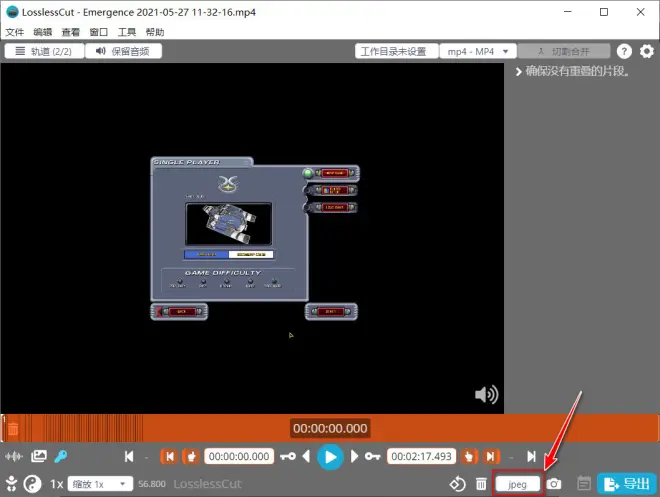The image size is (660, 497).
Task: Open the settings gear icon
Action: click(647, 51)
